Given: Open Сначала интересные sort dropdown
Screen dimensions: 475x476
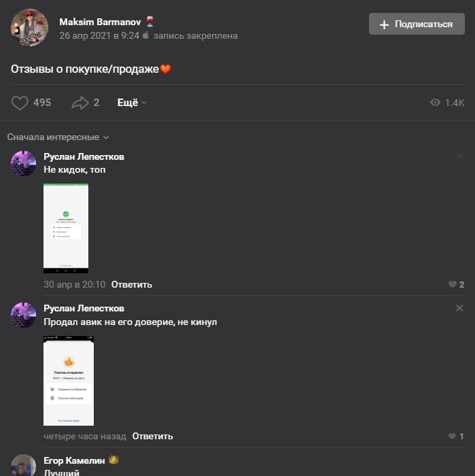Looking at the screenshot, I should [58, 137].
